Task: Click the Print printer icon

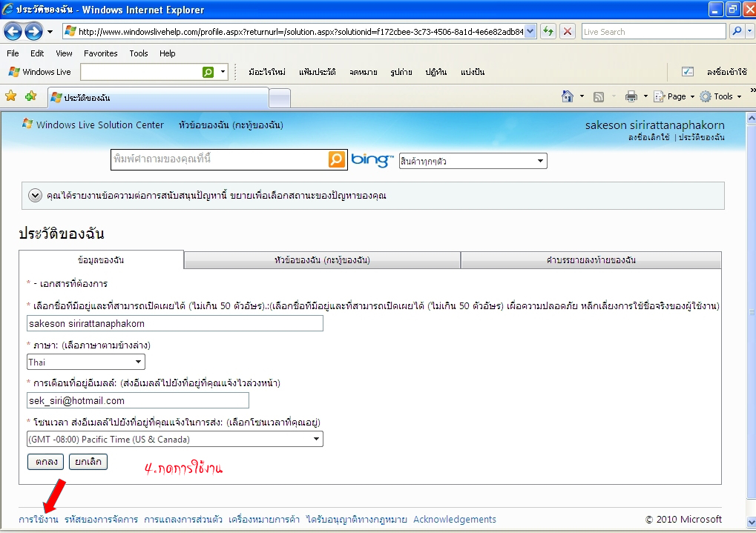Action: (x=631, y=96)
